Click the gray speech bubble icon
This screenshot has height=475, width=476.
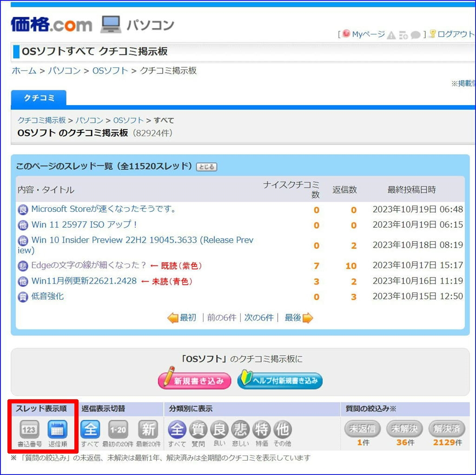tap(415, 35)
